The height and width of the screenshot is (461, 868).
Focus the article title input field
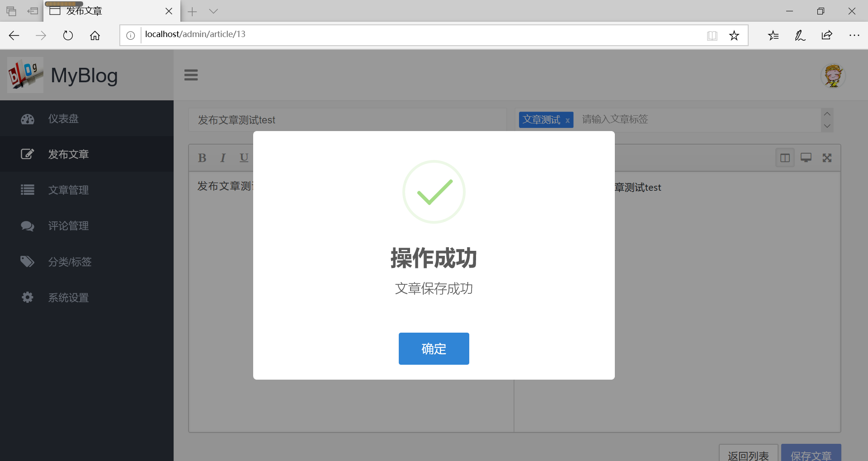pyautogui.click(x=347, y=120)
